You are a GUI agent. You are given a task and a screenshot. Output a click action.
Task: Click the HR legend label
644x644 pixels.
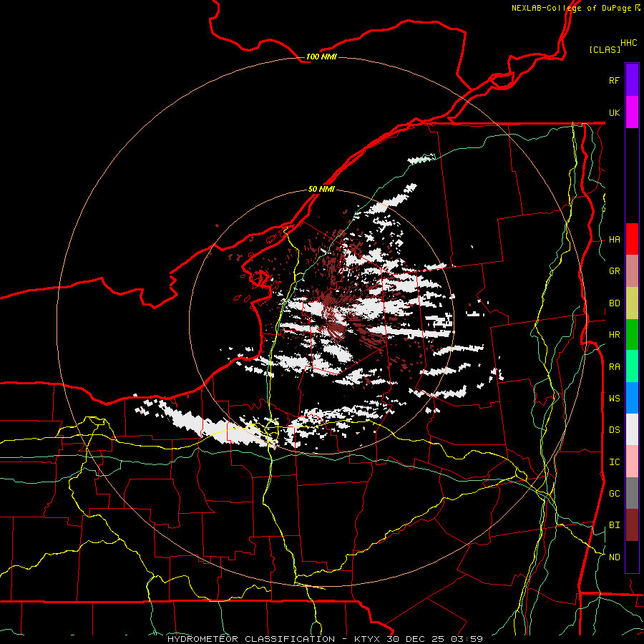pos(615,335)
